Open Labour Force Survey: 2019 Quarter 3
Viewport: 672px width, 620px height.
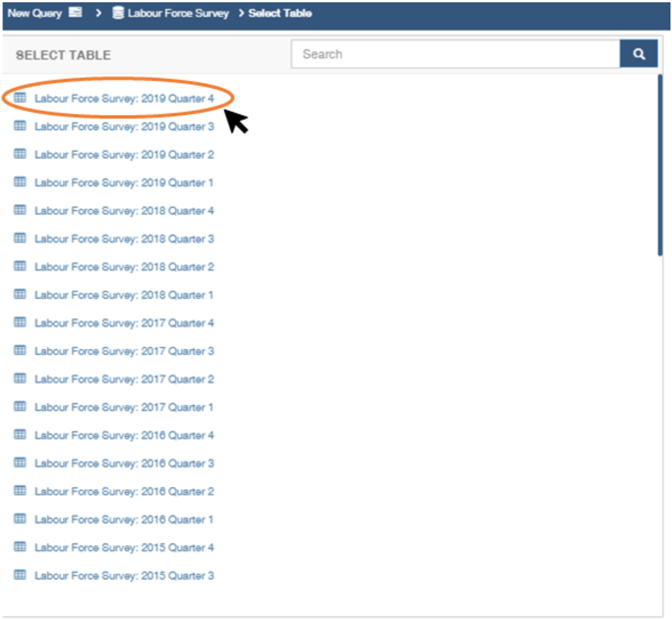[x=124, y=126]
